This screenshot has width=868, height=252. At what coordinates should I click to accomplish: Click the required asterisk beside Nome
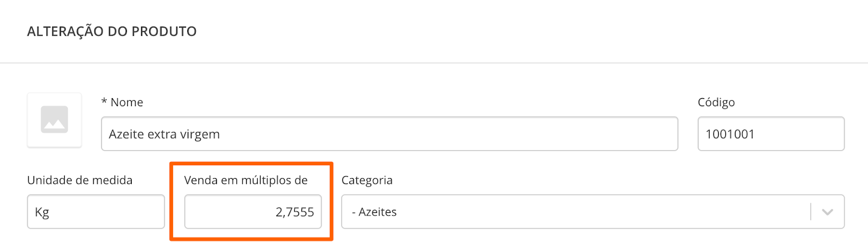click(104, 102)
